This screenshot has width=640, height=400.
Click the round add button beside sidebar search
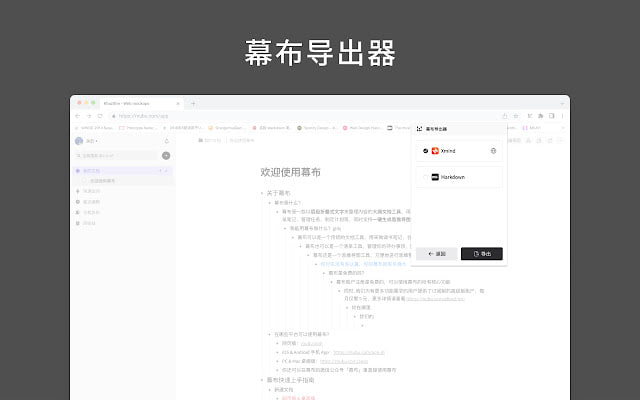166,156
